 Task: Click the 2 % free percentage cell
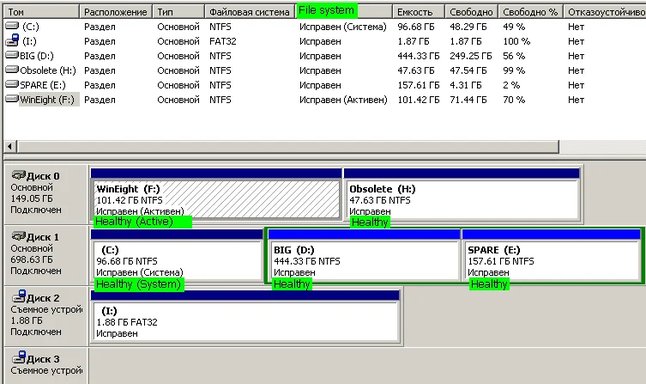click(511, 85)
